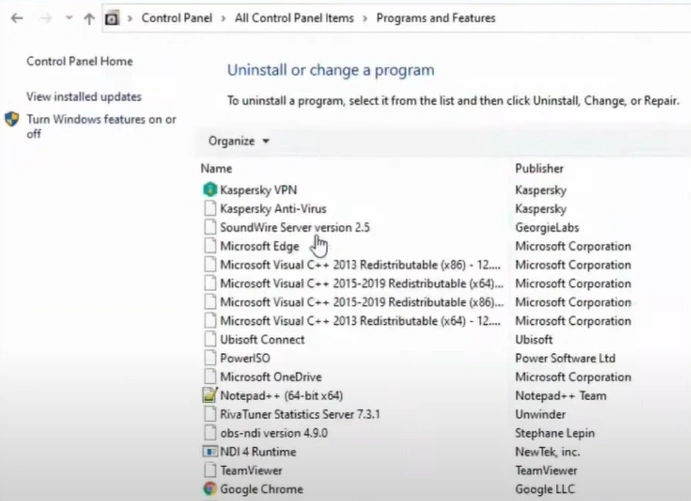The image size is (691, 501).
Task: Select the TeamViewer program
Action: (251, 471)
